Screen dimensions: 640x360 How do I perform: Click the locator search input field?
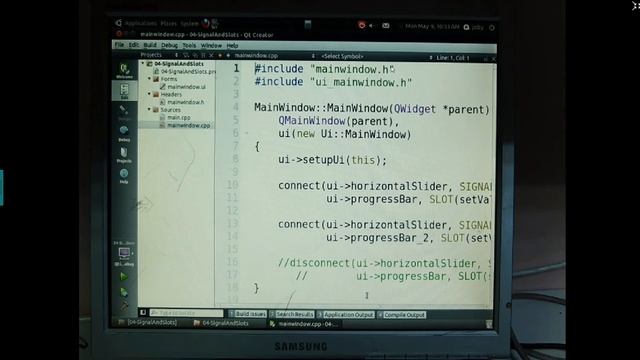[186, 313]
